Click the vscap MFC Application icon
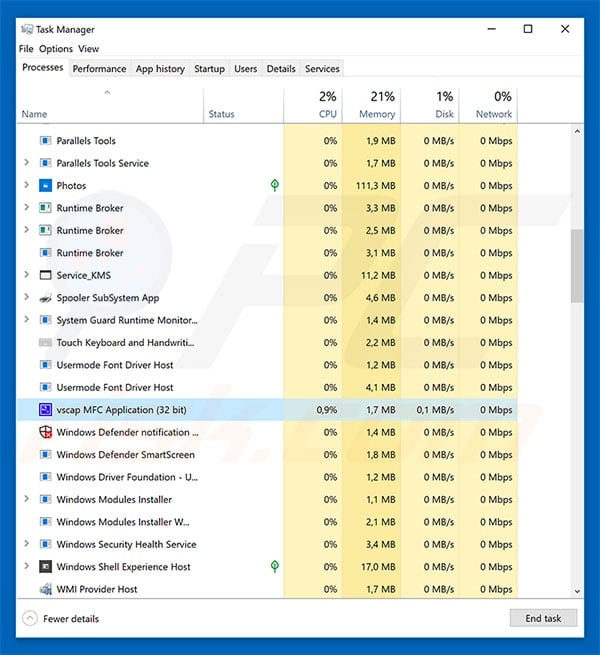The image size is (600, 655). (x=45, y=410)
